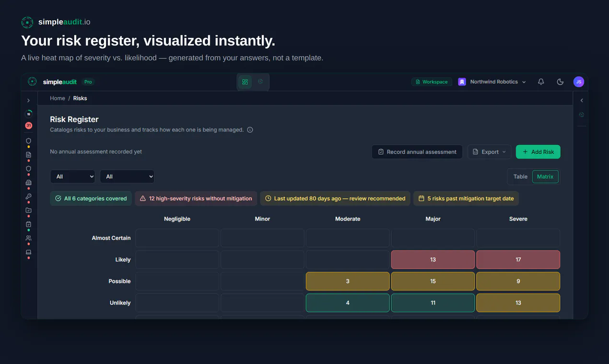Click the Severe column header
Screen dimensions: 609x364
tap(518, 219)
